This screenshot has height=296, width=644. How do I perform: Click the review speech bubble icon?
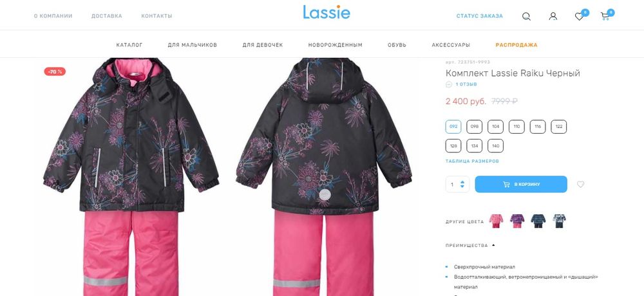tap(448, 84)
